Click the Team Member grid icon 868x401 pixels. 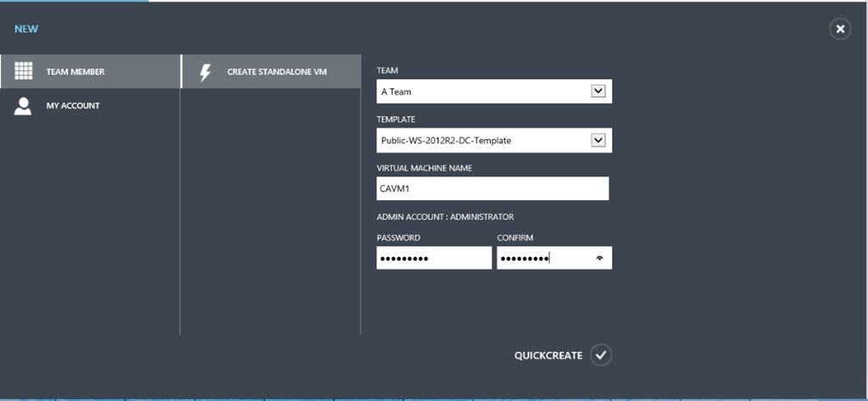(x=24, y=72)
